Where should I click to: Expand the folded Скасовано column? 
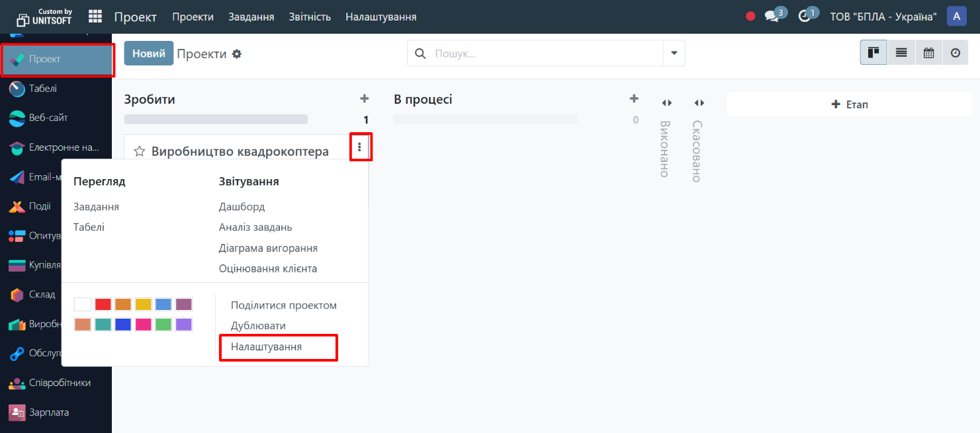(x=699, y=102)
